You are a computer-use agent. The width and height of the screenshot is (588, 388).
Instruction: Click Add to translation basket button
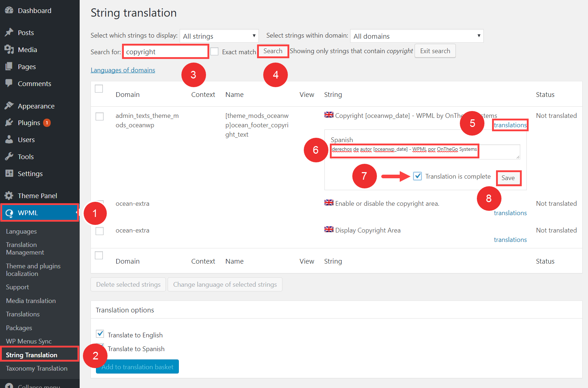(x=137, y=367)
